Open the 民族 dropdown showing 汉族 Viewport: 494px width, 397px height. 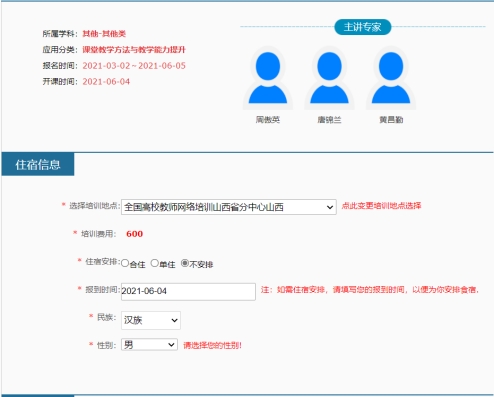pos(151,320)
